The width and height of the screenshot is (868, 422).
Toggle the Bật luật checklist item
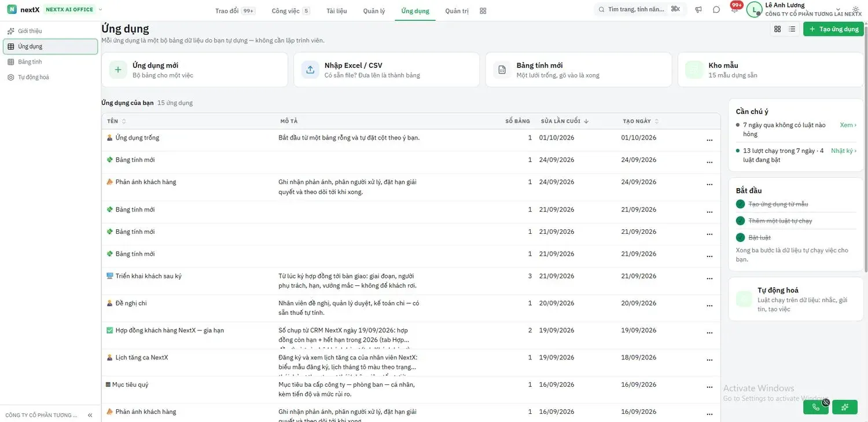(740, 237)
